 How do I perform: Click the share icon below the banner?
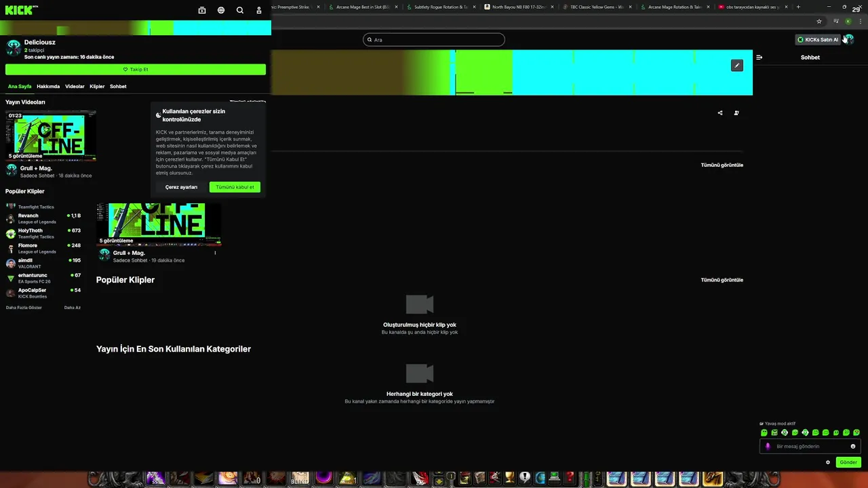[x=720, y=113]
